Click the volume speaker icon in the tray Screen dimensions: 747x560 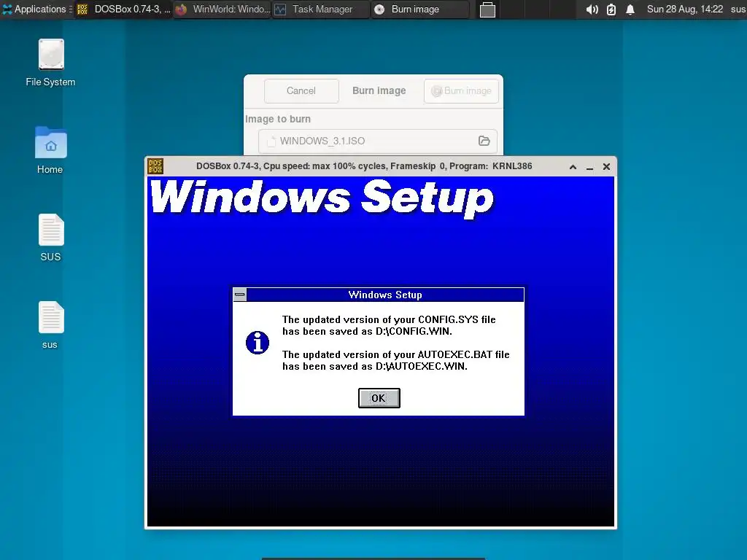tap(592, 9)
